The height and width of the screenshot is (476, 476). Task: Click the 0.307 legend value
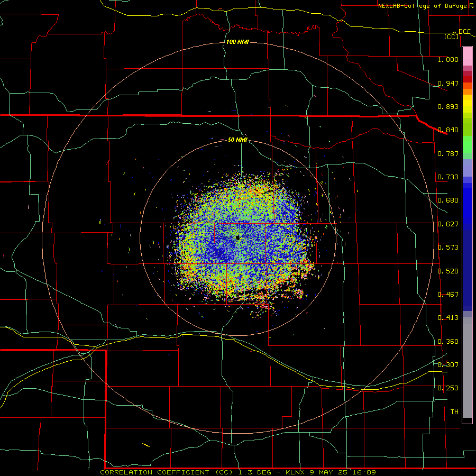[x=448, y=364]
